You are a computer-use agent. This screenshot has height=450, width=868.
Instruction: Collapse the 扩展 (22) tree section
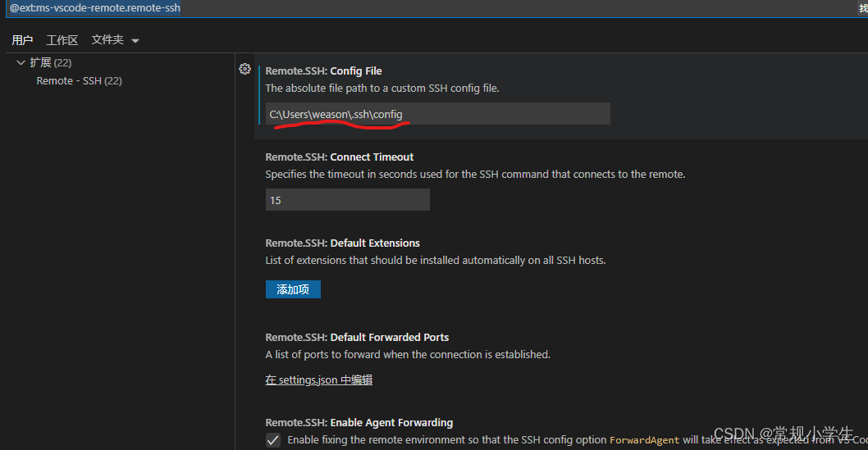[x=21, y=62]
